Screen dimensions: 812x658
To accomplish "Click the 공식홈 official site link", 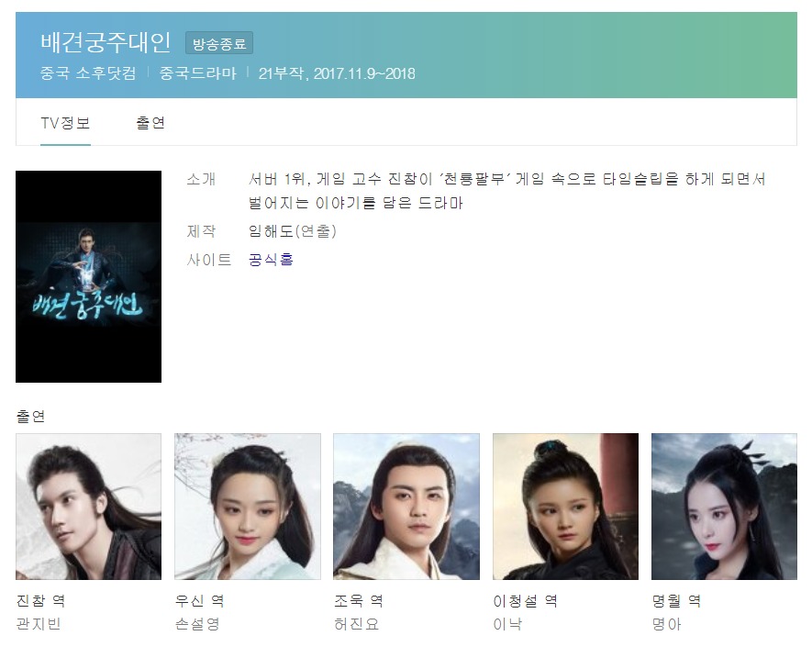I will pos(271,259).
